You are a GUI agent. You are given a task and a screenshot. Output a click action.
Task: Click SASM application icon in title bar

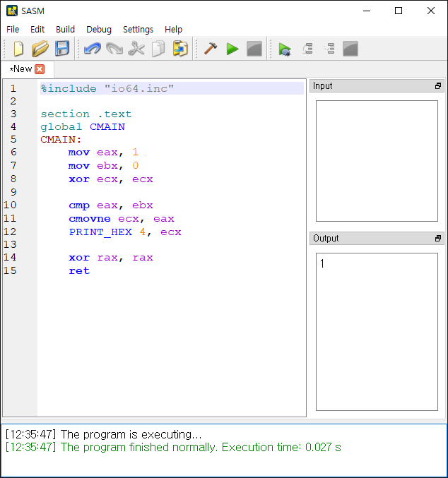click(12, 11)
